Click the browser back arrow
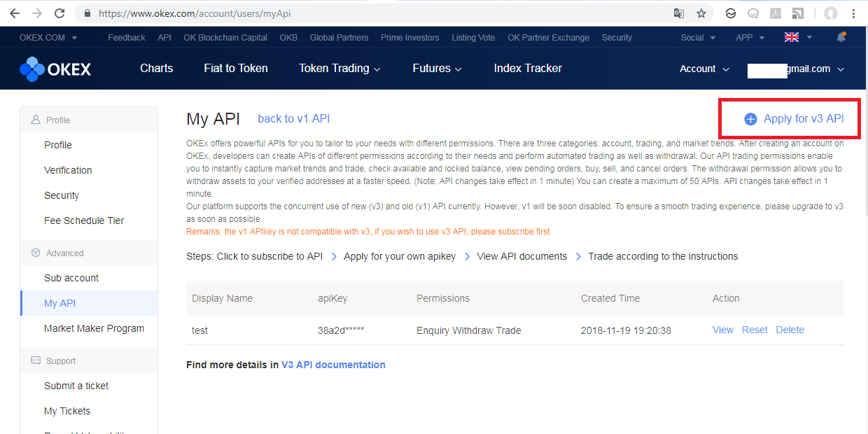This screenshot has height=434, width=868. point(15,13)
